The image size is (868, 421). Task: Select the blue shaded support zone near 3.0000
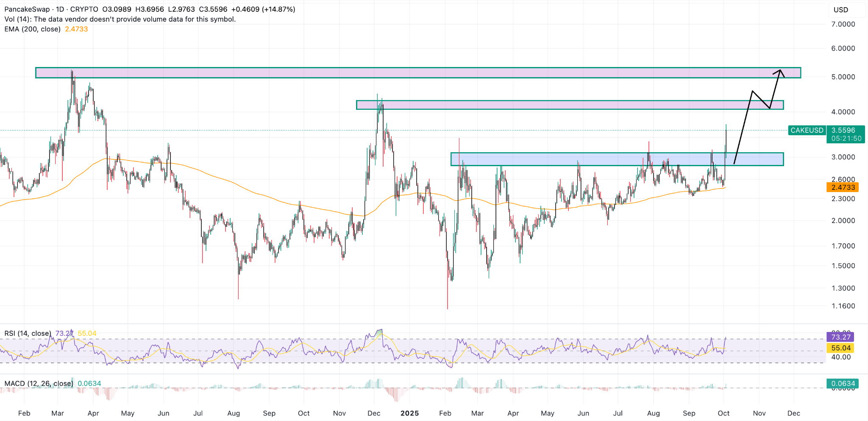pos(617,159)
